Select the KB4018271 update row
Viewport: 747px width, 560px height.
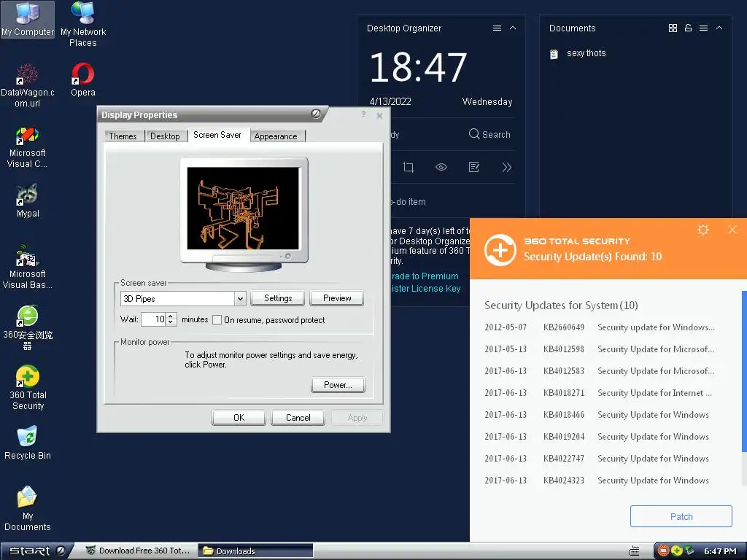click(600, 393)
